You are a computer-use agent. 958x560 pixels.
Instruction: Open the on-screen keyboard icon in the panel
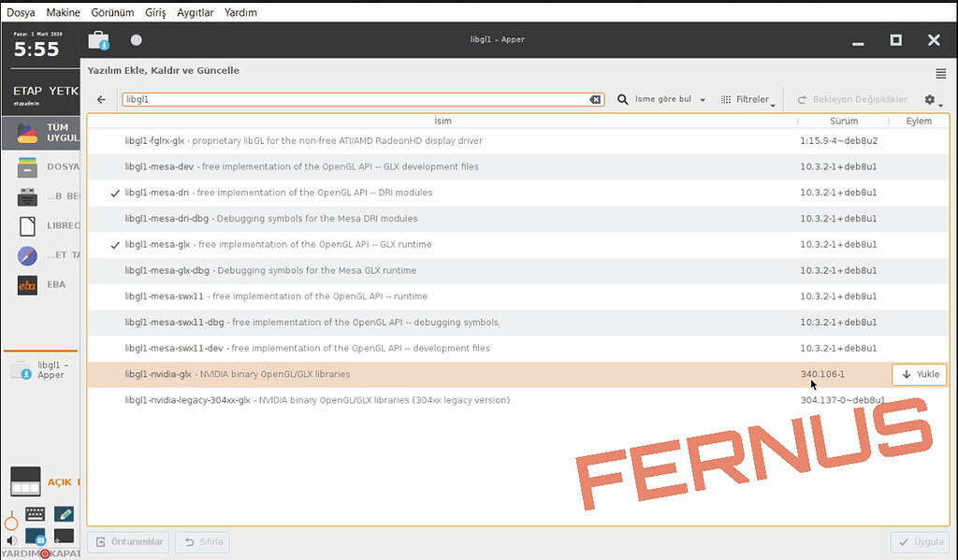click(x=36, y=514)
